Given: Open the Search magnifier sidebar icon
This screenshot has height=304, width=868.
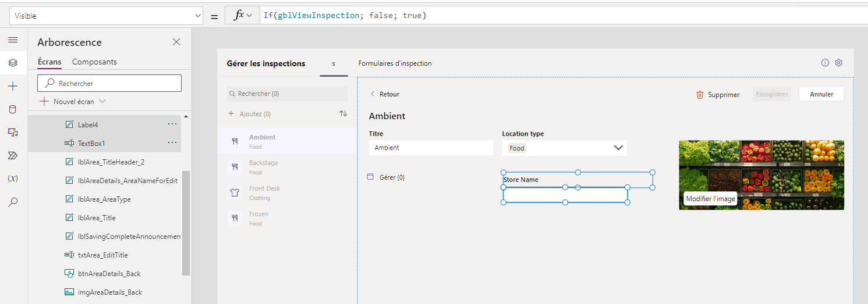Looking at the screenshot, I should pyautogui.click(x=13, y=202).
